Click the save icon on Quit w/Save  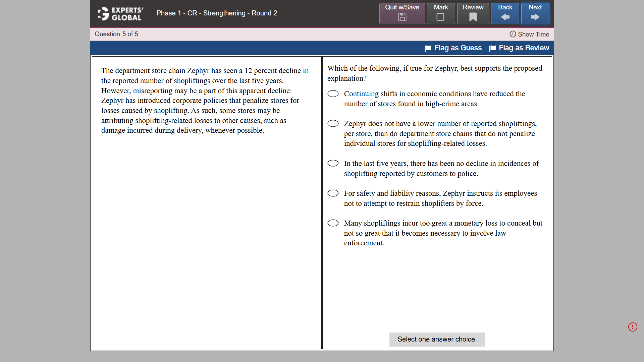pyautogui.click(x=402, y=17)
